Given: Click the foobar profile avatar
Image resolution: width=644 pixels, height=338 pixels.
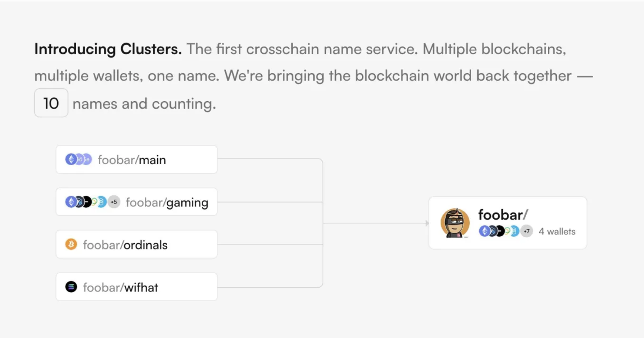Looking at the screenshot, I should point(455,223).
